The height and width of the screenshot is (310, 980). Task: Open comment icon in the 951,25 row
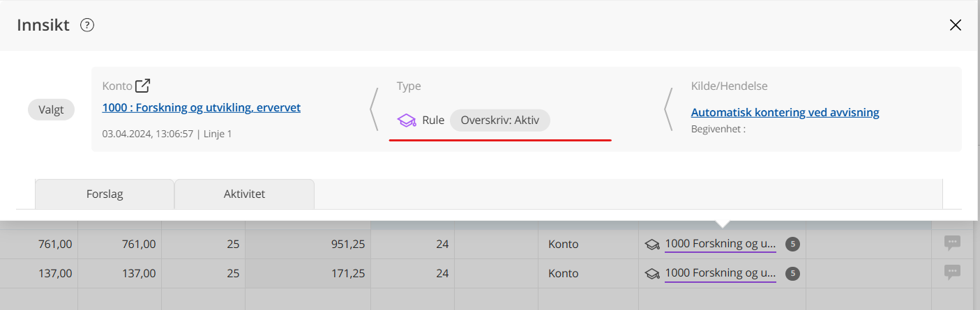(x=952, y=243)
